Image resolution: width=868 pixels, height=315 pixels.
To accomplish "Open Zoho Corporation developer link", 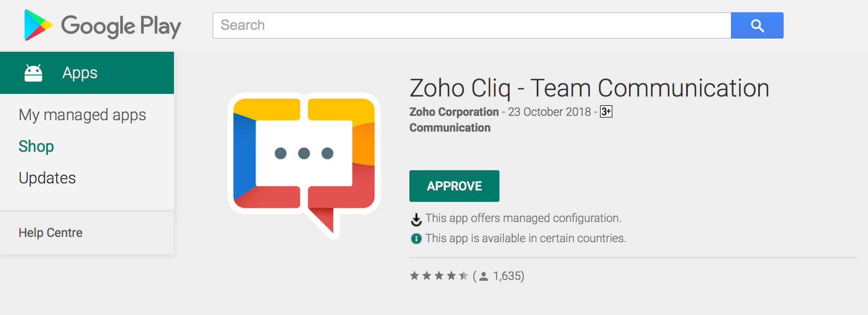I will 454,112.
